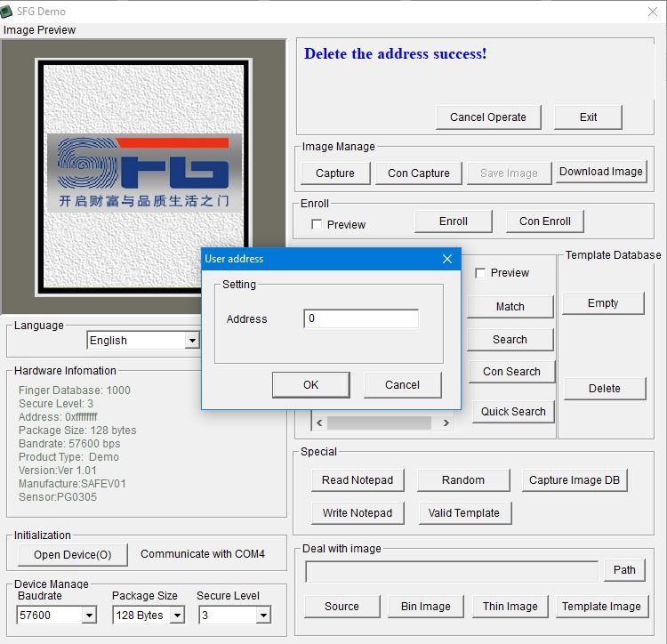This screenshot has width=667, height=644.
Task: Close the User address dialog
Action: [x=446, y=259]
